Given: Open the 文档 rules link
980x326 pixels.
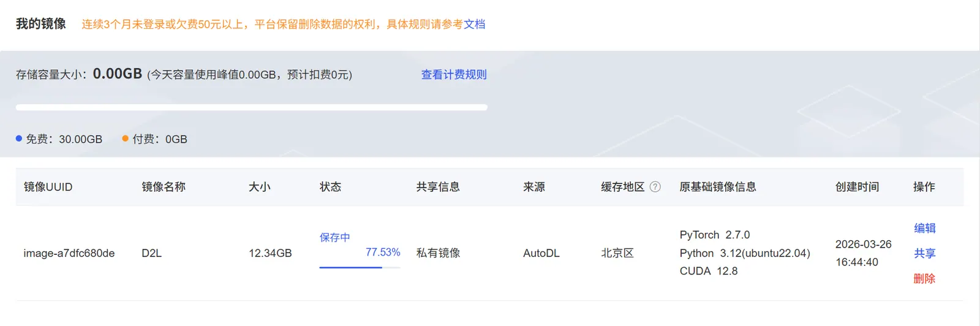Looking at the screenshot, I should coord(474,25).
